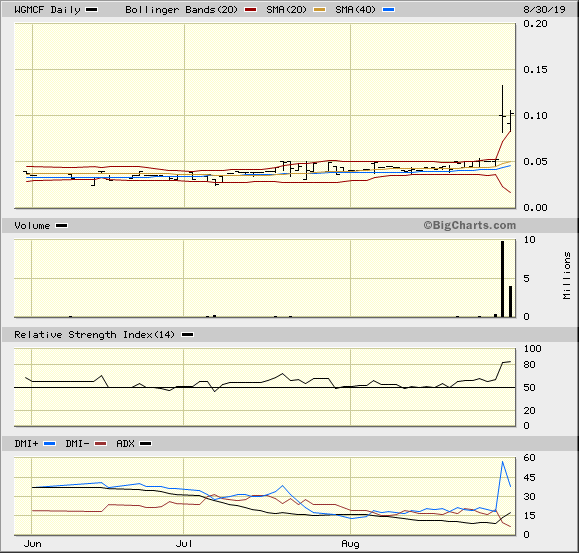Viewport: 579px width, 553px height.
Task: Click the DMI axis label 45
Action: tap(530, 477)
